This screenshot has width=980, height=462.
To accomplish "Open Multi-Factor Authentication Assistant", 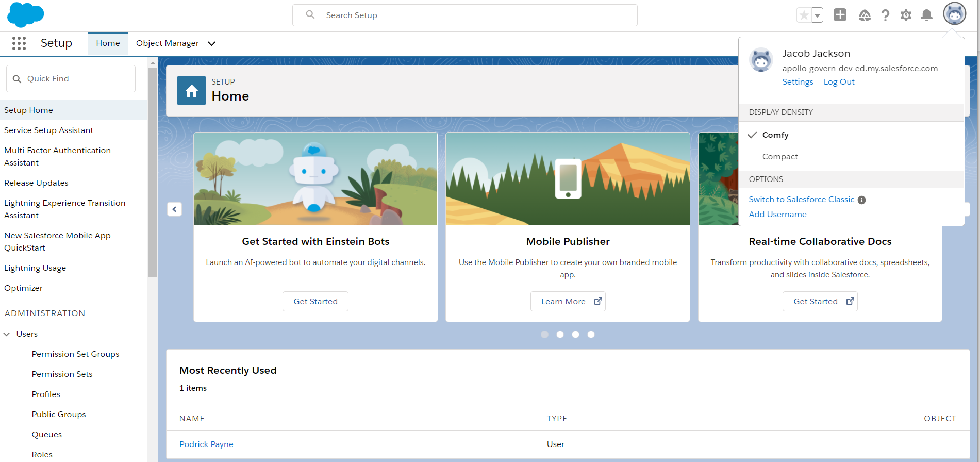I will pos(57,157).
